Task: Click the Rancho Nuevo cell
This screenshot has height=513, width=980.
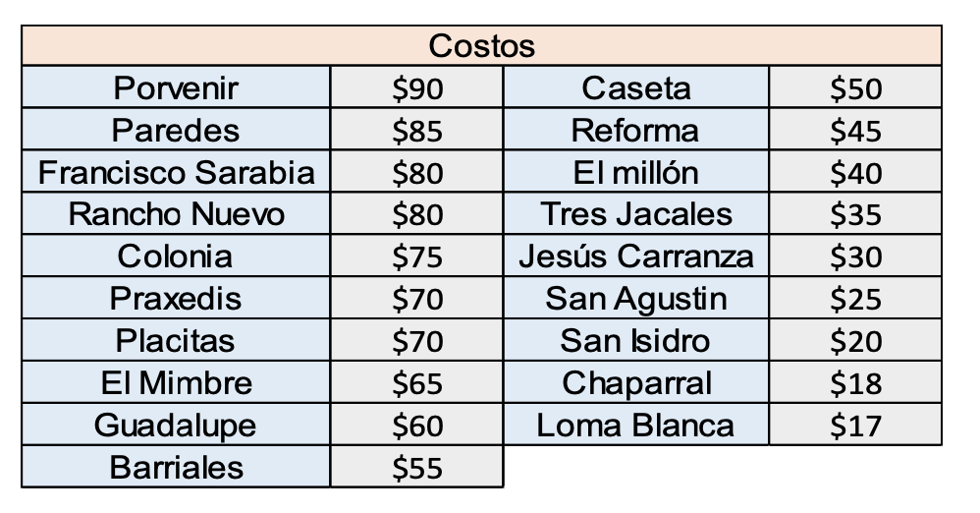Action: tap(176, 213)
